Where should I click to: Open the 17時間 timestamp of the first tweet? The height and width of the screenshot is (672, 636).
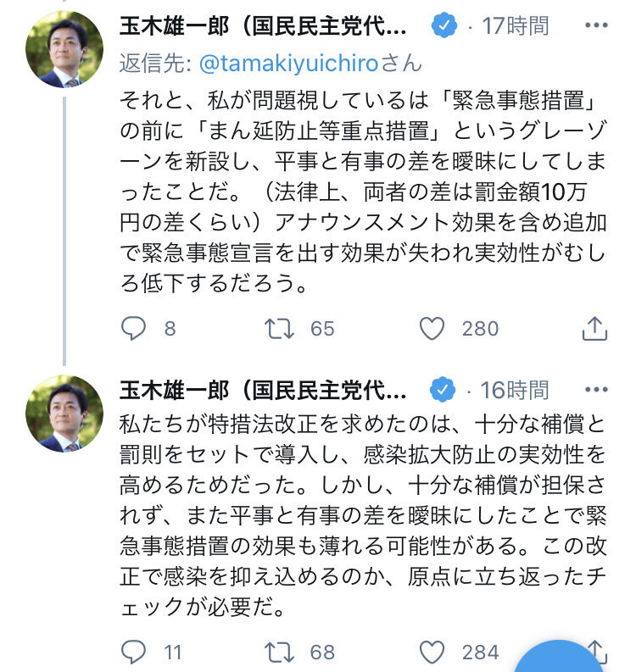point(515,26)
